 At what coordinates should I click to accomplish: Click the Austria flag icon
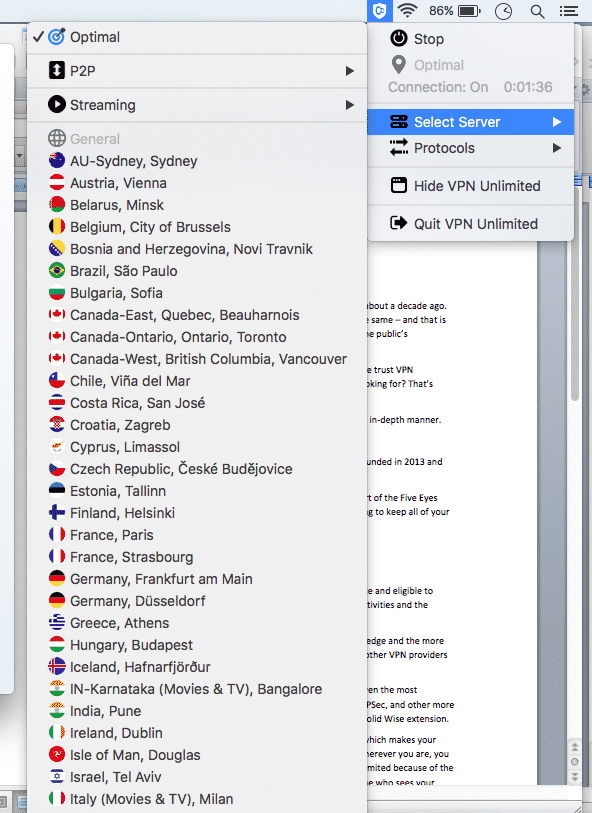pos(57,183)
